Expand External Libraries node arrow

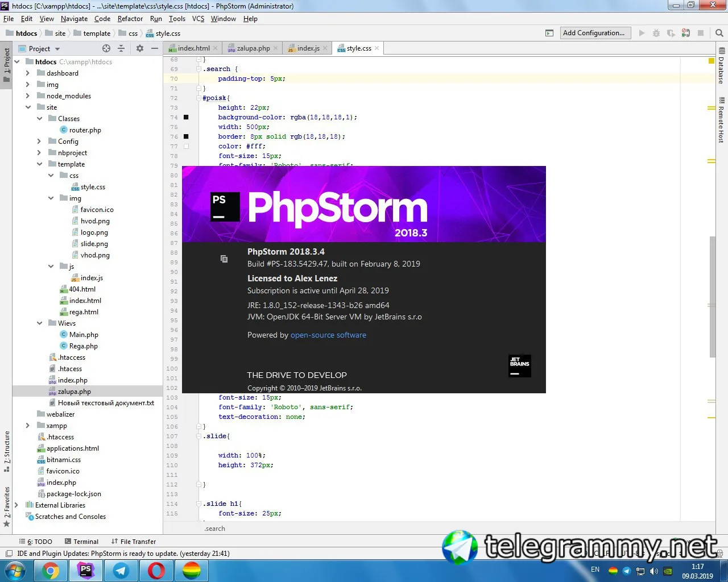pyautogui.click(x=16, y=505)
